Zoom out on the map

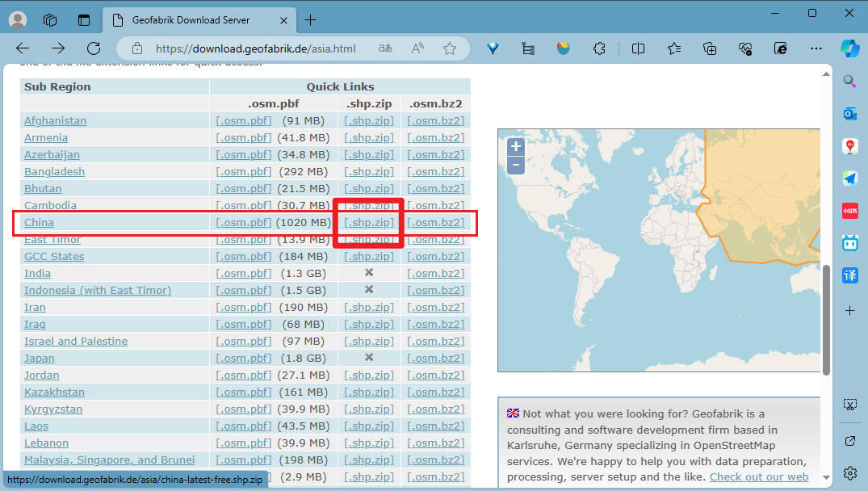tap(515, 165)
